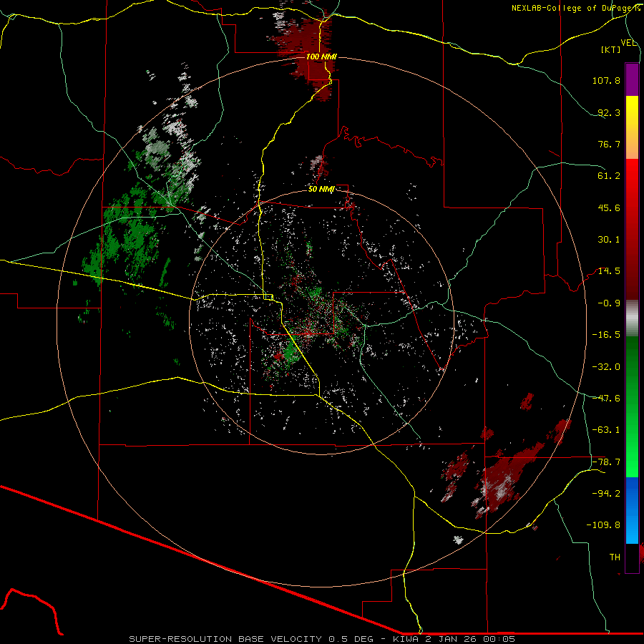Click the -47.6 velocity scale value

[x=606, y=399]
